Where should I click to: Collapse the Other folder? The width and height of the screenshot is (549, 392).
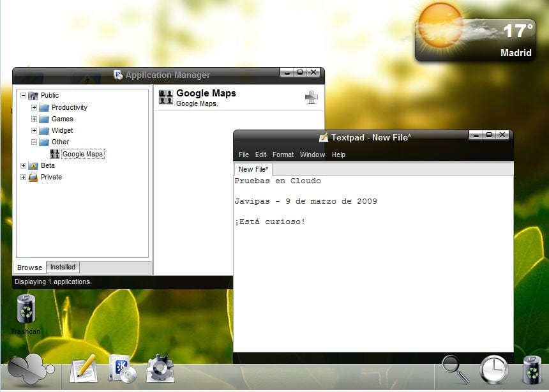[x=34, y=142]
